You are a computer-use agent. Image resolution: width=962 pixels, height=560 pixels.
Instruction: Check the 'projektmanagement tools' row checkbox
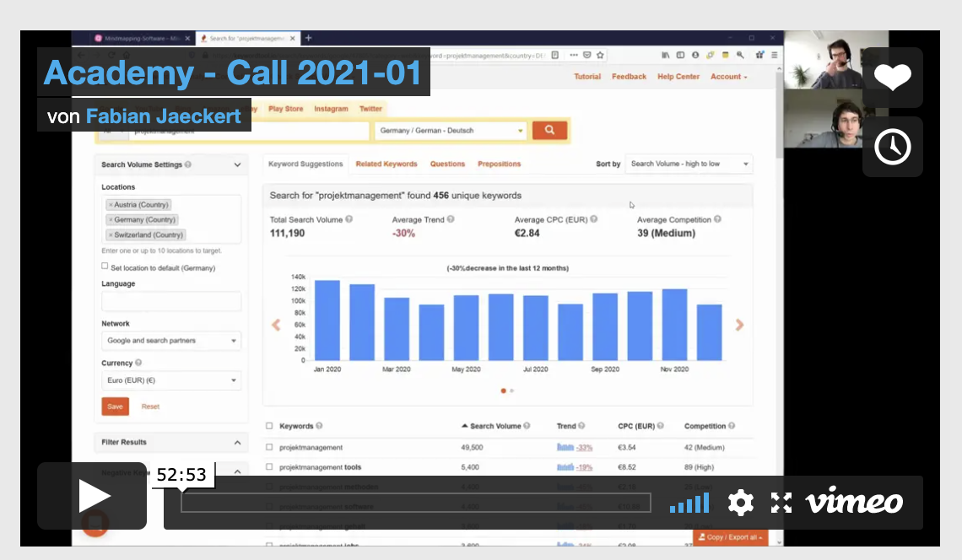pyautogui.click(x=269, y=466)
